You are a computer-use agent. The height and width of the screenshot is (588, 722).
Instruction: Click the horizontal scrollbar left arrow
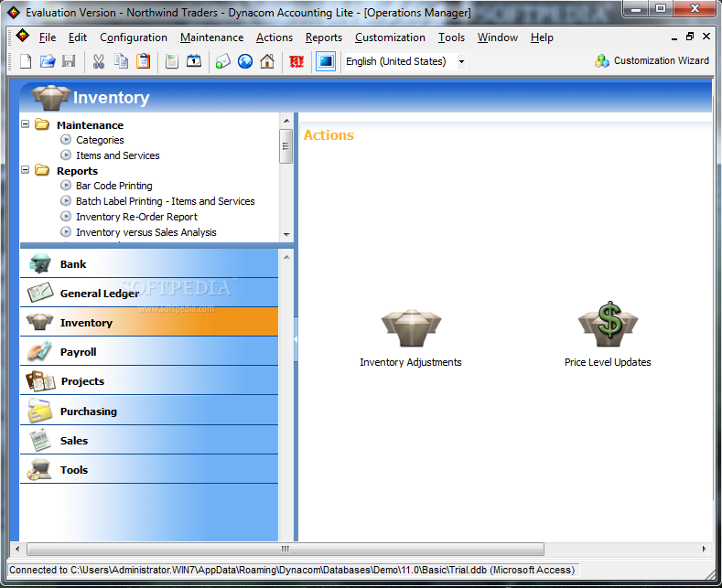tap(17, 549)
